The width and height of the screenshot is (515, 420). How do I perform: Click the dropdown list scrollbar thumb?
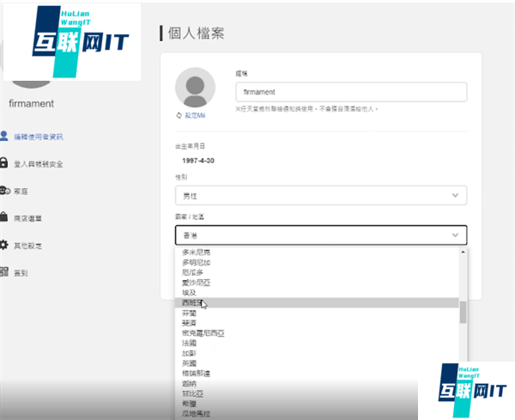point(463,312)
